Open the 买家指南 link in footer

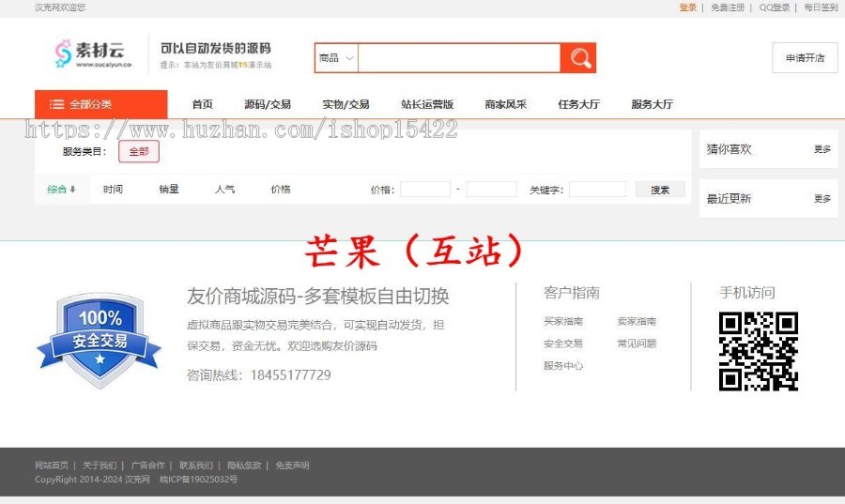coord(562,321)
